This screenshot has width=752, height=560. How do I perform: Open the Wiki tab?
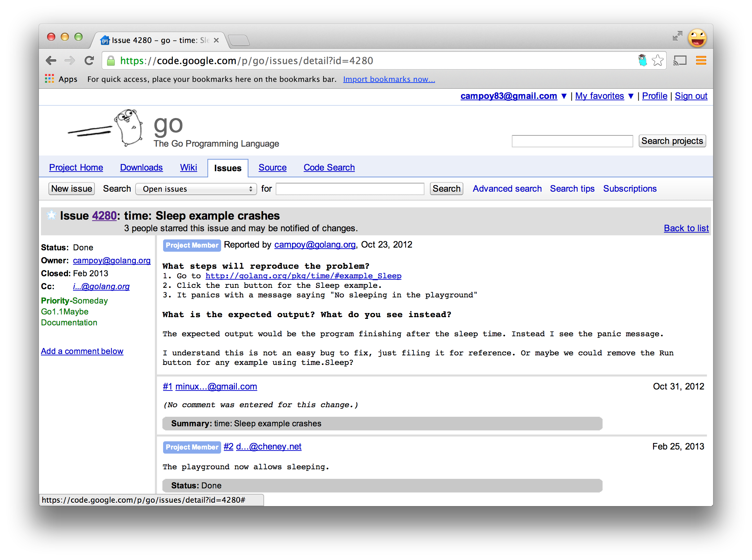[188, 167]
